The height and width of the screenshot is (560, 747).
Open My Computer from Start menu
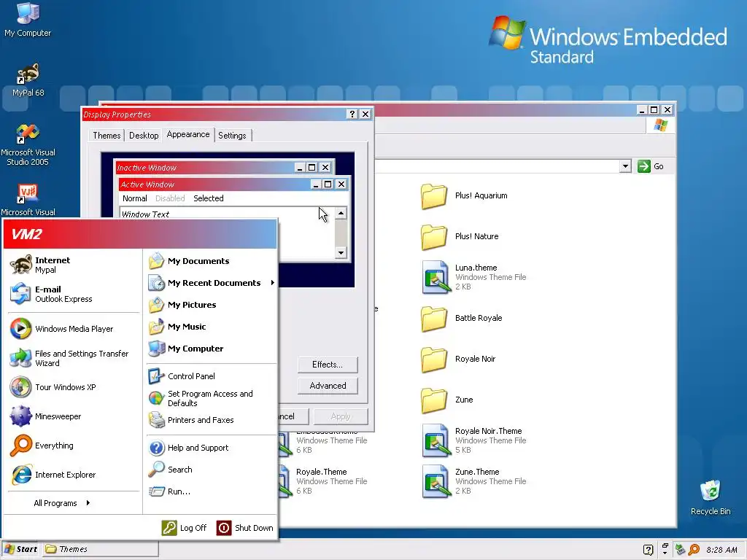coord(211,349)
